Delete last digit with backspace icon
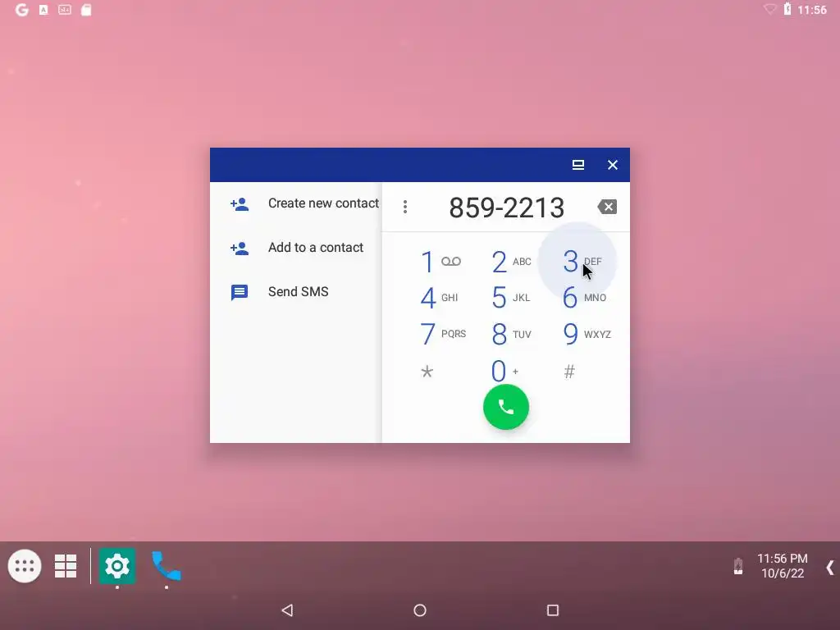The image size is (840, 630). pos(607,207)
